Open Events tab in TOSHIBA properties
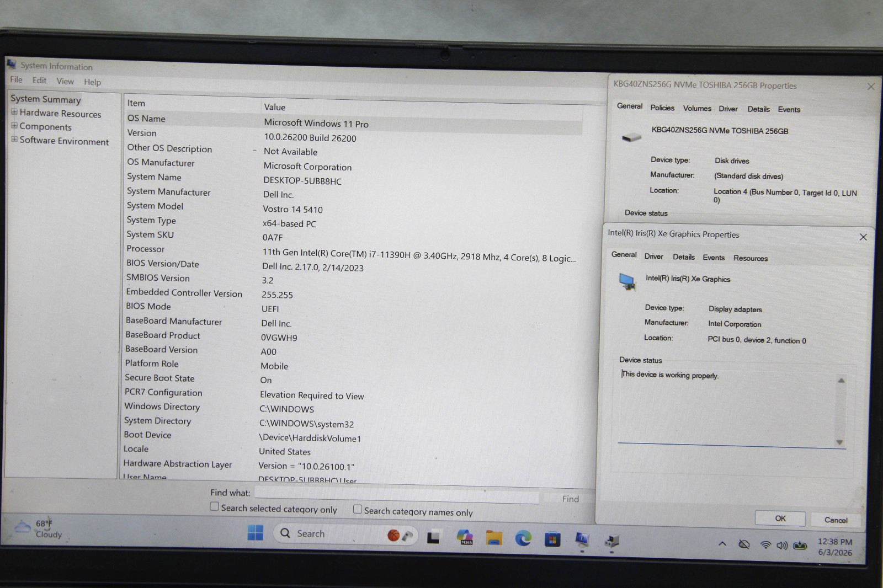This screenshot has width=883, height=588. [x=789, y=110]
